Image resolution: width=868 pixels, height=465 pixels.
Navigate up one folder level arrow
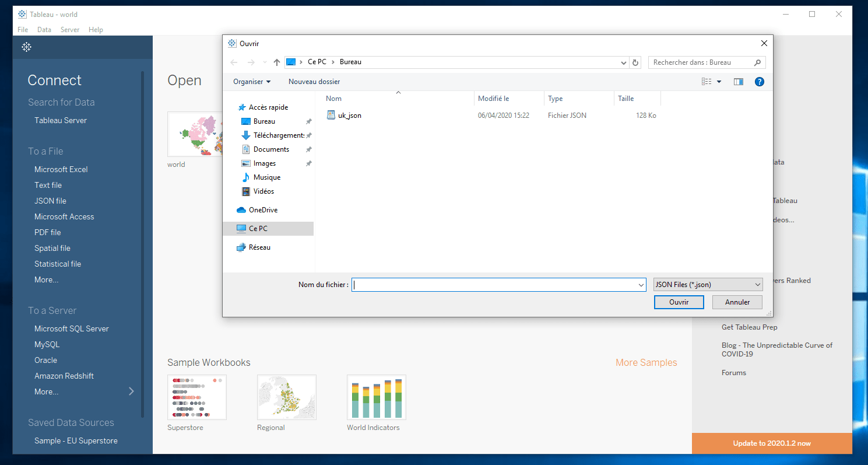click(277, 62)
